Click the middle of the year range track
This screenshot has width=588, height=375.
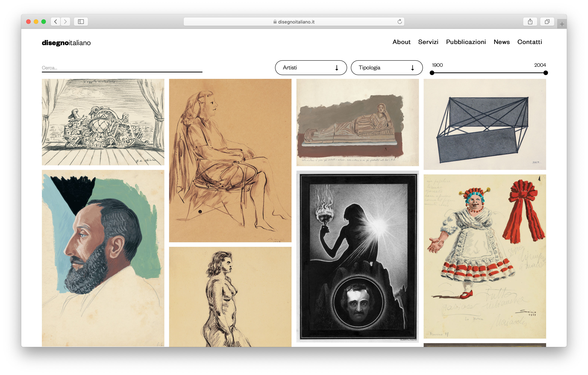point(489,73)
